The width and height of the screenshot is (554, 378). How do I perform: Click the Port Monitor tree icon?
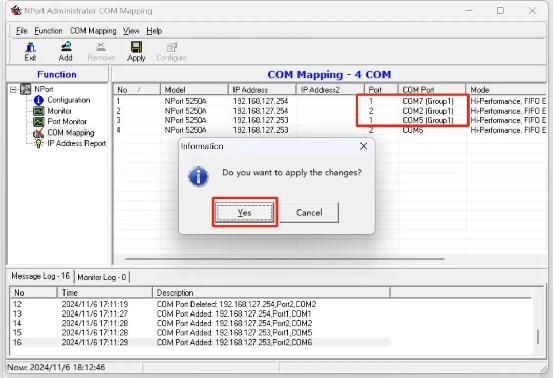tap(39, 122)
